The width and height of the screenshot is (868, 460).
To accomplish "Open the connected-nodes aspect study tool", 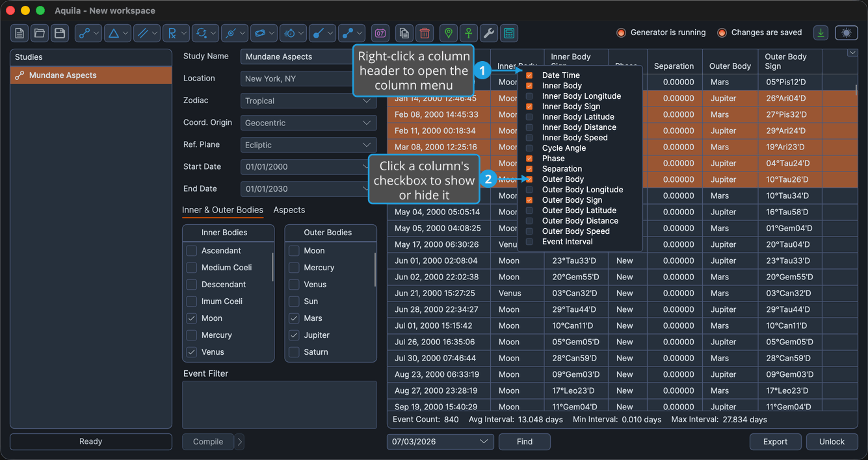I will [x=88, y=32].
